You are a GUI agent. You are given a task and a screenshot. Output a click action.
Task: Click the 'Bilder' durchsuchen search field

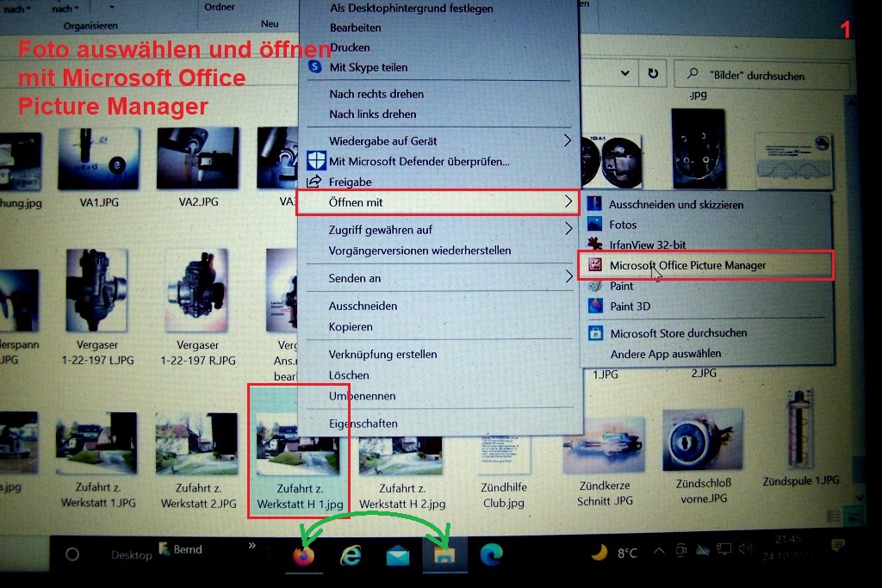point(761,75)
